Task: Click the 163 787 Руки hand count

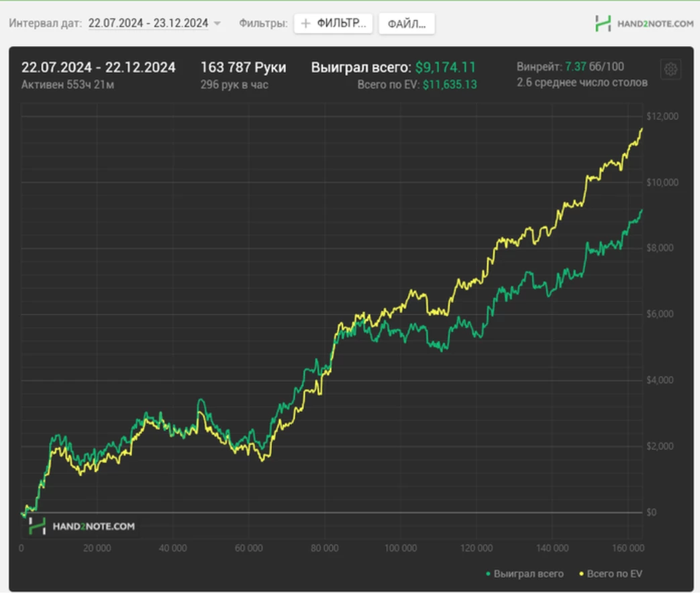Action: click(244, 67)
